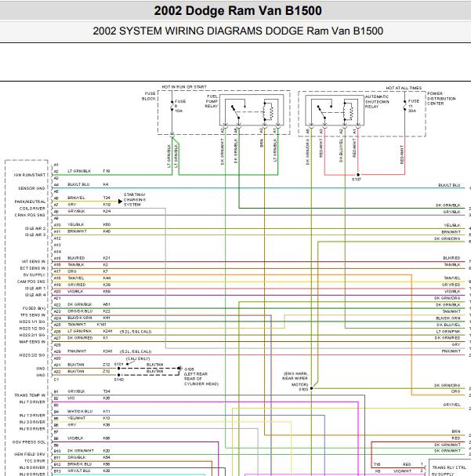Select the 'FUSE 11 30A' label

pos(414,106)
